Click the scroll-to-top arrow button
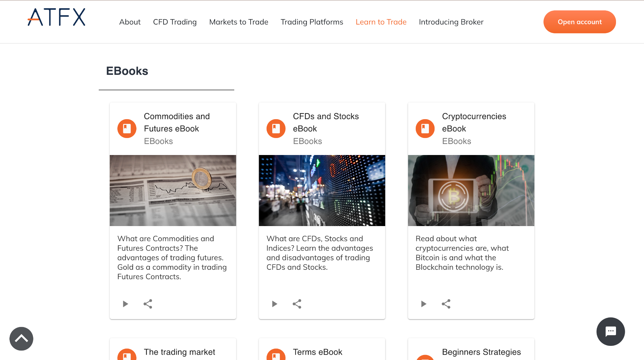Image resolution: width=644 pixels, height=360 pixels. click(21, 339)
